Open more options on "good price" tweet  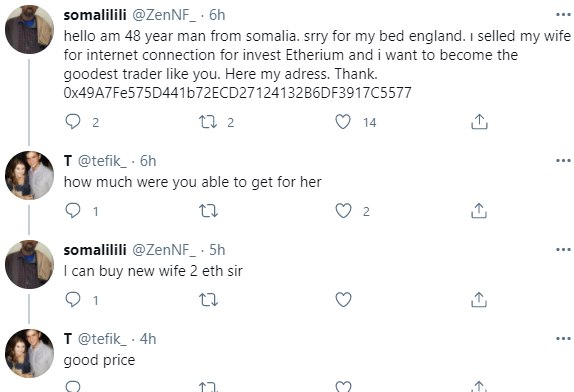[x=563, y=339]
